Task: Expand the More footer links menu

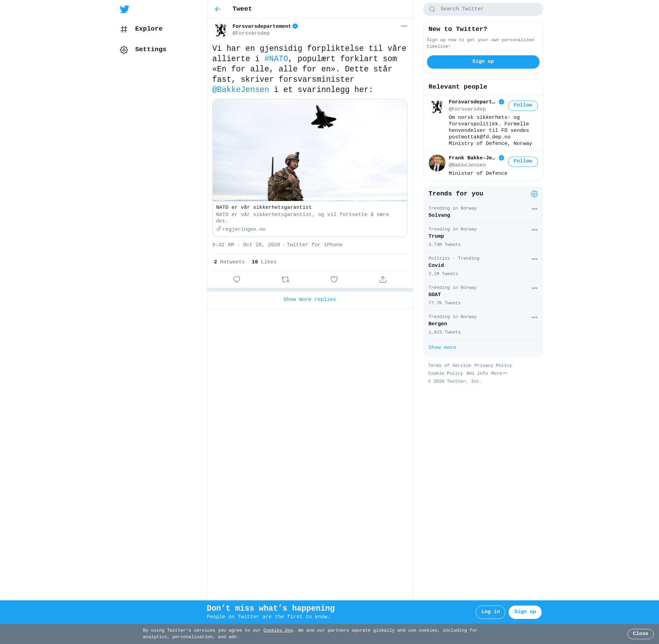Action: click(x=499, y=373)
